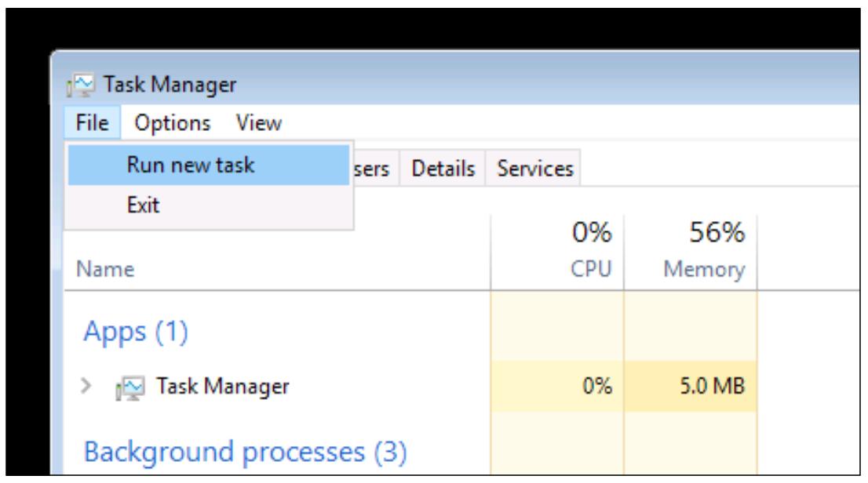868x483 pixels.
Task: Open the File menu
Action: (92, 123)
